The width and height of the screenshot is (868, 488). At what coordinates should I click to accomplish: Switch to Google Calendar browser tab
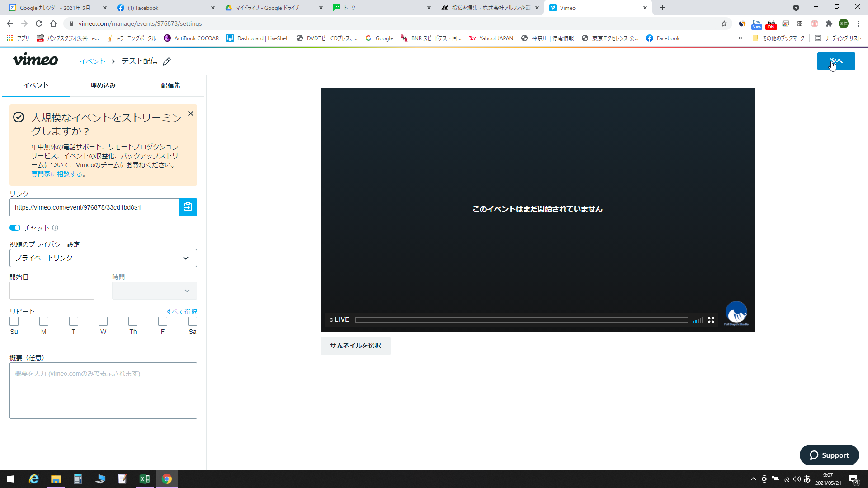point(55,8)
